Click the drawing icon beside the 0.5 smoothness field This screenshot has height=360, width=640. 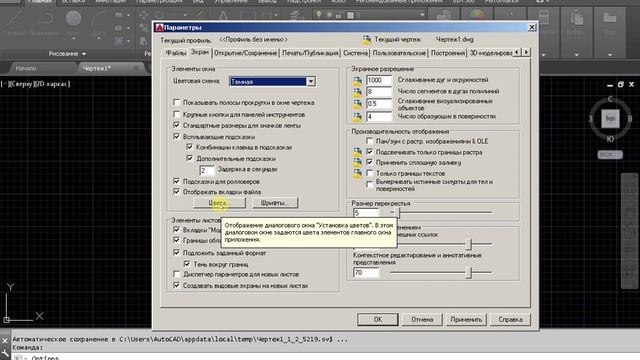pos(357,104)
